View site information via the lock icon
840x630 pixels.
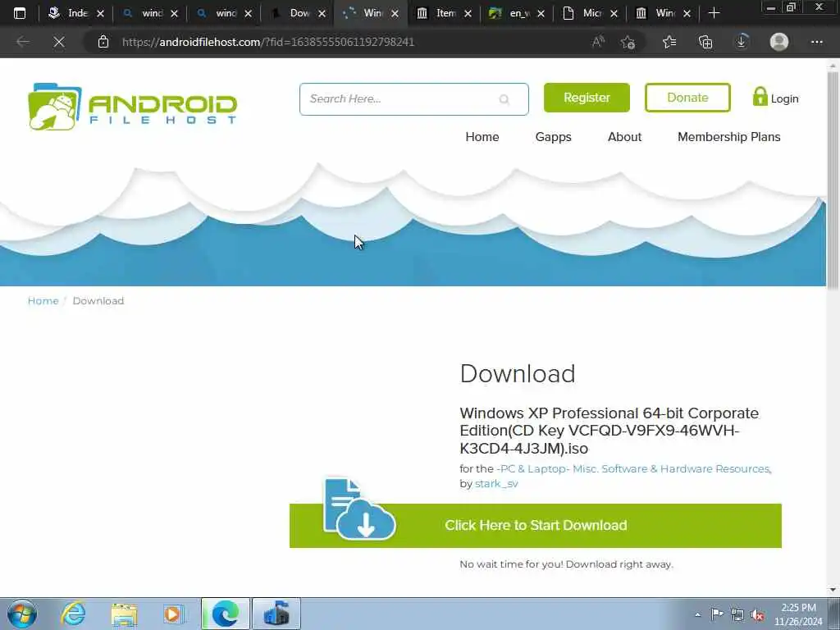(x=103, y=42)
